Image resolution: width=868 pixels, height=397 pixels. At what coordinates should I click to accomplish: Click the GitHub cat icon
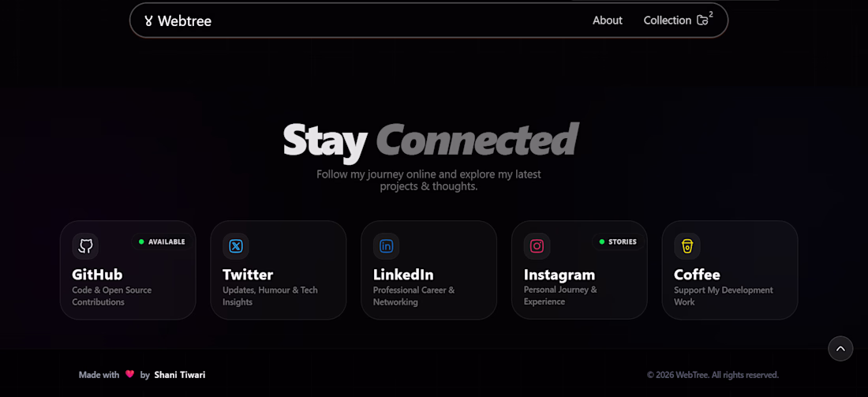pos(85,246)
